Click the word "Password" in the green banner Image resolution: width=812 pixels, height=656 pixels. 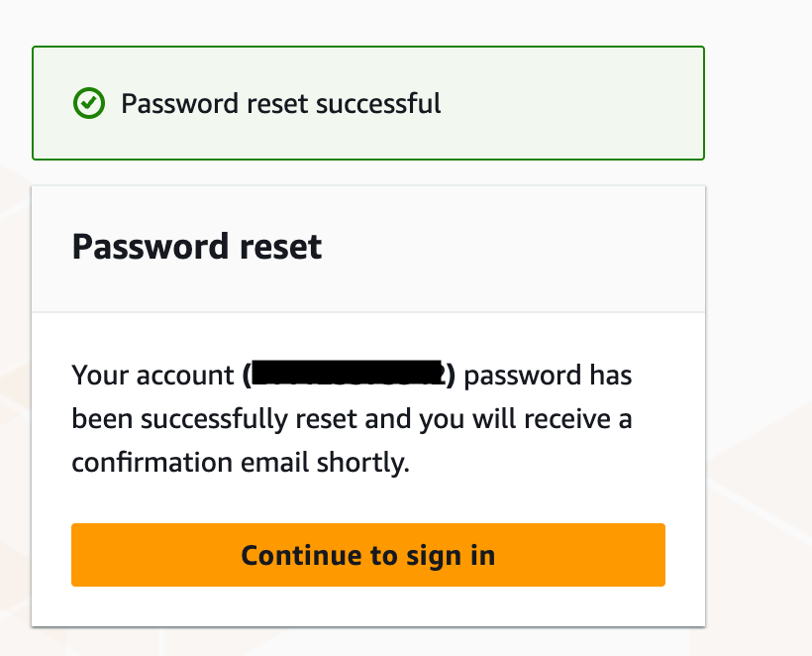pos(179,104)
